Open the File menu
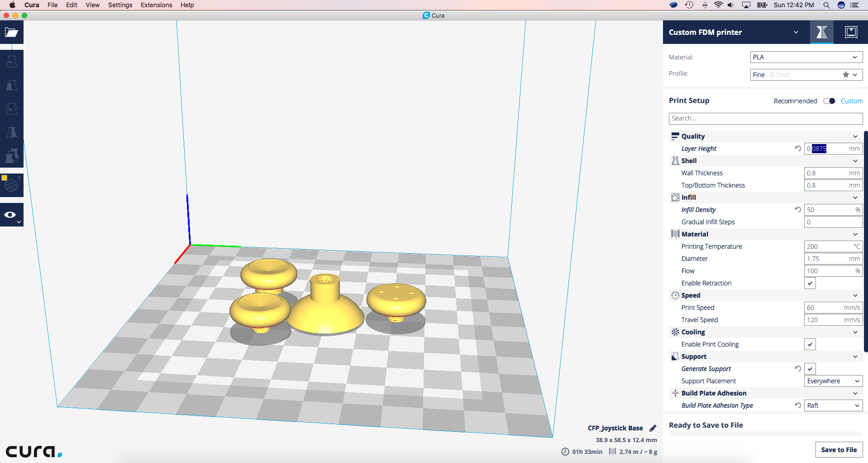The width and height of the screenshot is (868, 463). [52, 5]
